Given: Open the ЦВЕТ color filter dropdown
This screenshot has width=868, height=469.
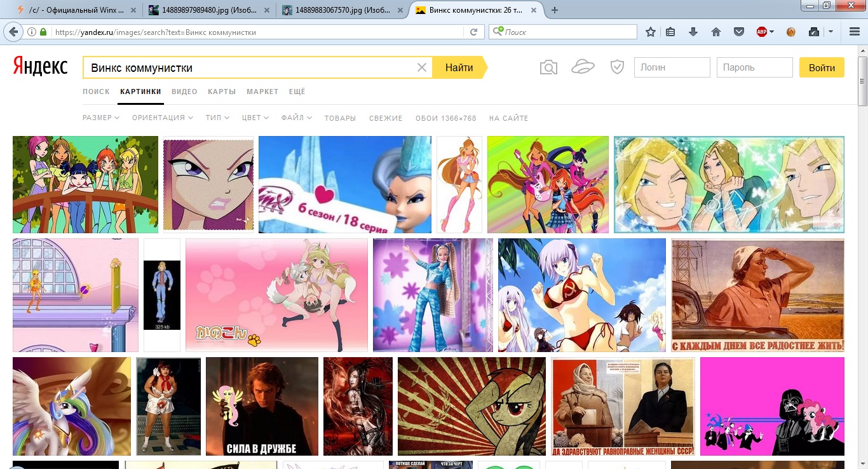Looking at the screenshot, I should pos(255,118).
